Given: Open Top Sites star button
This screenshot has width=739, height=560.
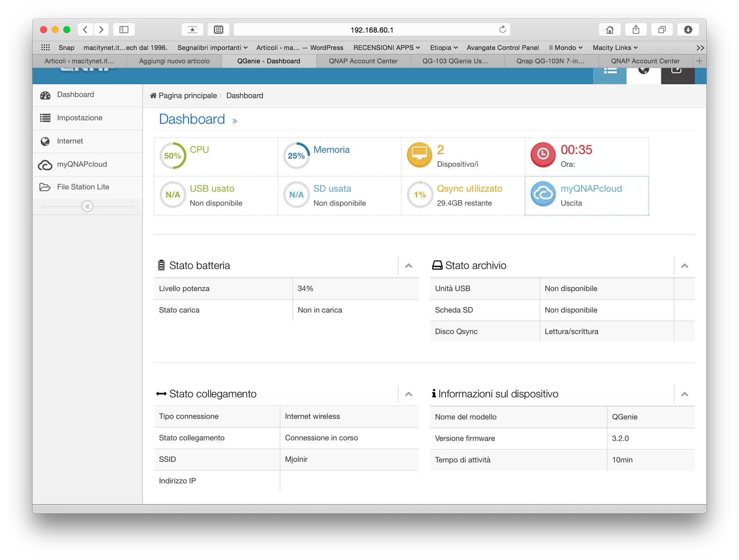Looking at the screenshot, I should coord(193,30).
